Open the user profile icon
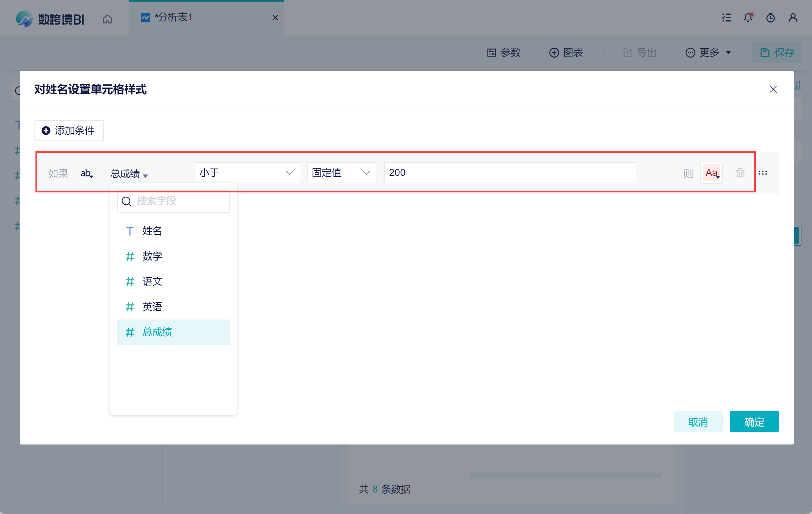The height and width of the screenshot is (514, 812). click(793, 18)
